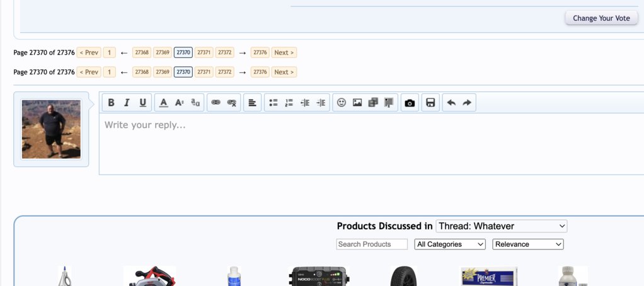Jump to last page 27376 in upper pagination
Viewport: 644px width, 286px height.
click(x=260, y=52)
